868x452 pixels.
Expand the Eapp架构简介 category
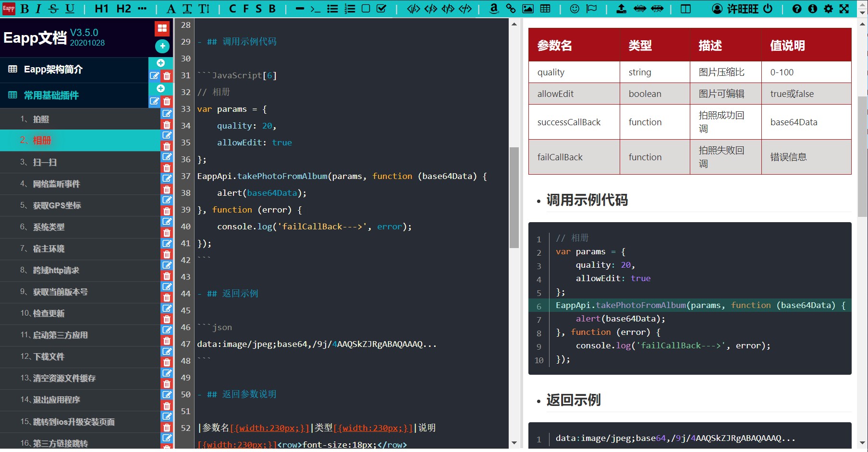pos(53,70)
